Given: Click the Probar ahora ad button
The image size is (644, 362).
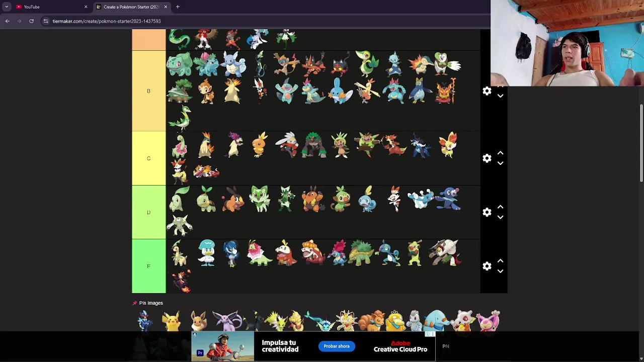Looking at the screenshot, I should tap(337, 346).
